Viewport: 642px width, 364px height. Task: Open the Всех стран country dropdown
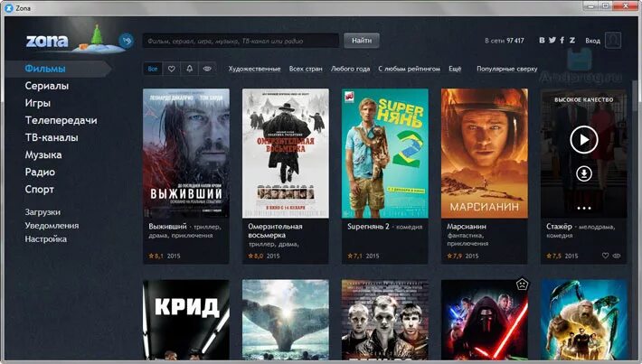306,69
